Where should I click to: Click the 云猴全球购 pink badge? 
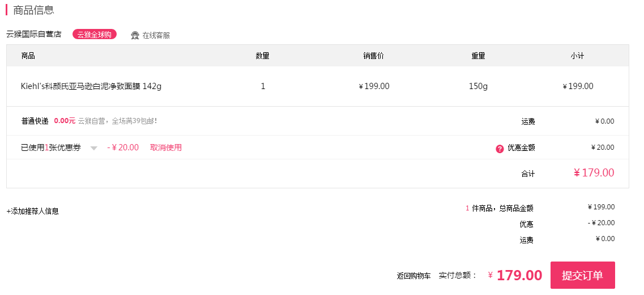coord(95,35)
